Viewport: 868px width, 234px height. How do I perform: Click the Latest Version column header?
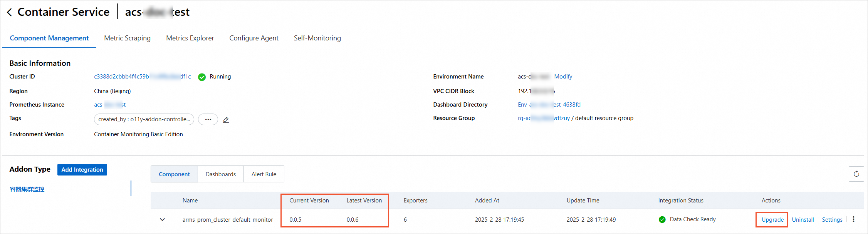(364, 201)
